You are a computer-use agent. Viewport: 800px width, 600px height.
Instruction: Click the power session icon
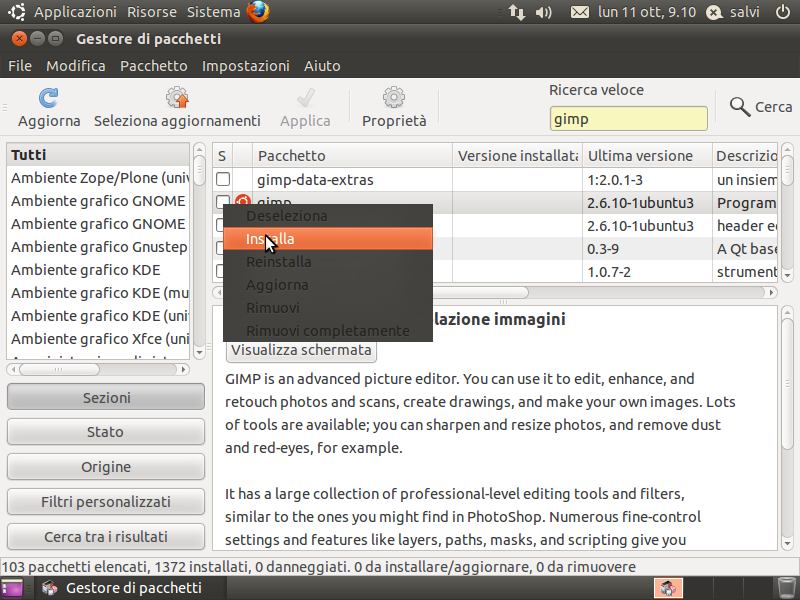pos(783,12)
